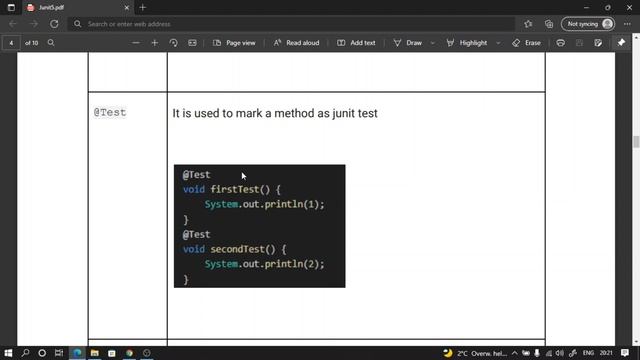
Task: Click 'It is used to mark a method as junit test'
Action: pos(275,113)
